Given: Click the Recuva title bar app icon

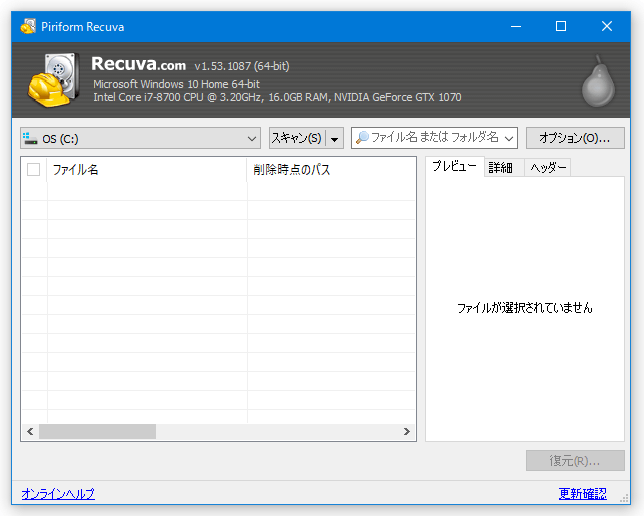Looking at the screenshot, I should [28, 26].
